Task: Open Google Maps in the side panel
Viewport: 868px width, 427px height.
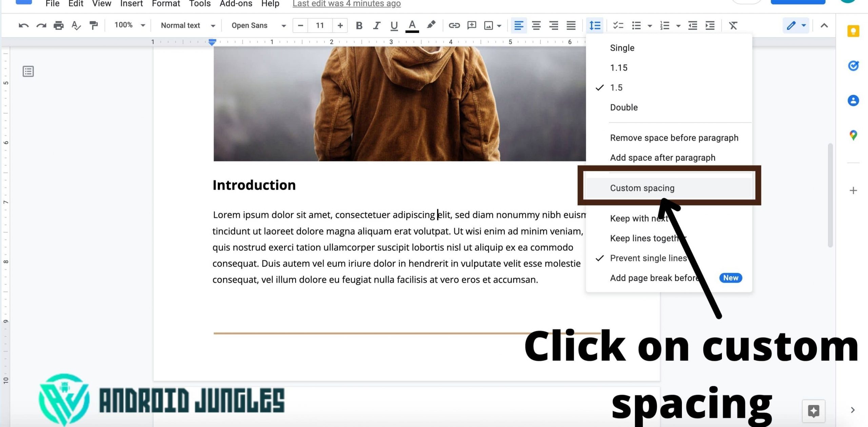Action: point(853,135)
